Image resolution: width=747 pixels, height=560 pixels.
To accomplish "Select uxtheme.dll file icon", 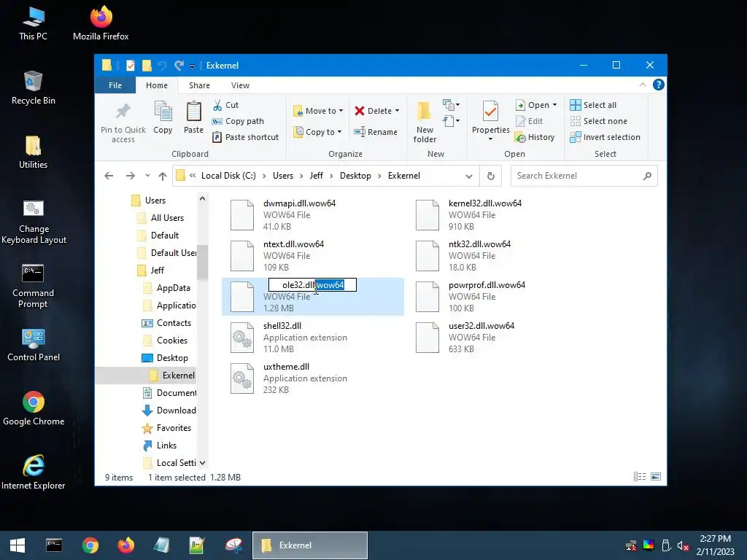I will tap(242, 378).
